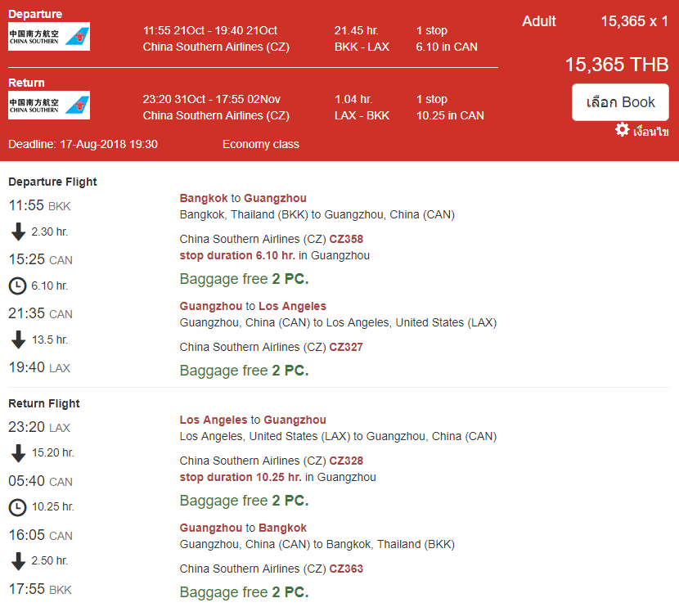Click the down arrow beside 2.50 hr.
The image size is (679, 616).
(18, 561)
